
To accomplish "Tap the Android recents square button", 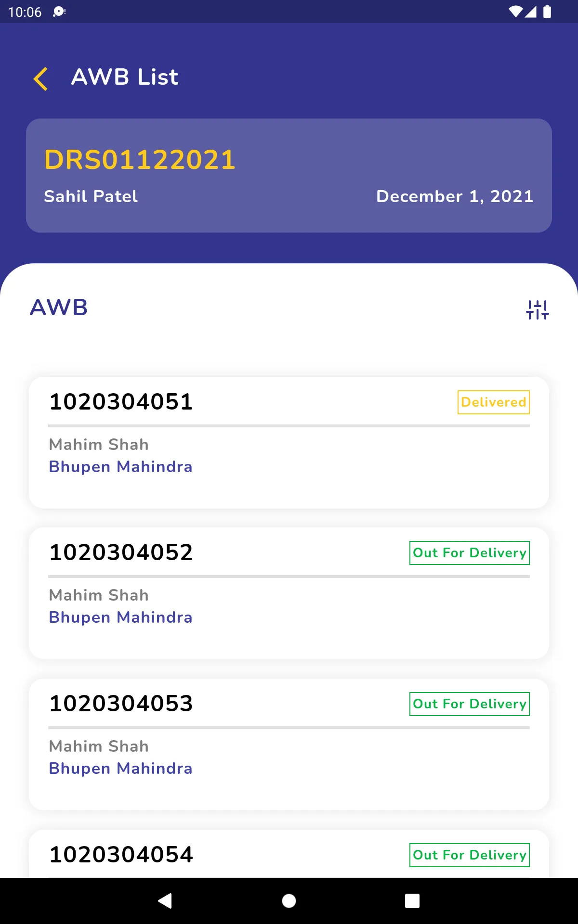I will (x=412, y=900).
